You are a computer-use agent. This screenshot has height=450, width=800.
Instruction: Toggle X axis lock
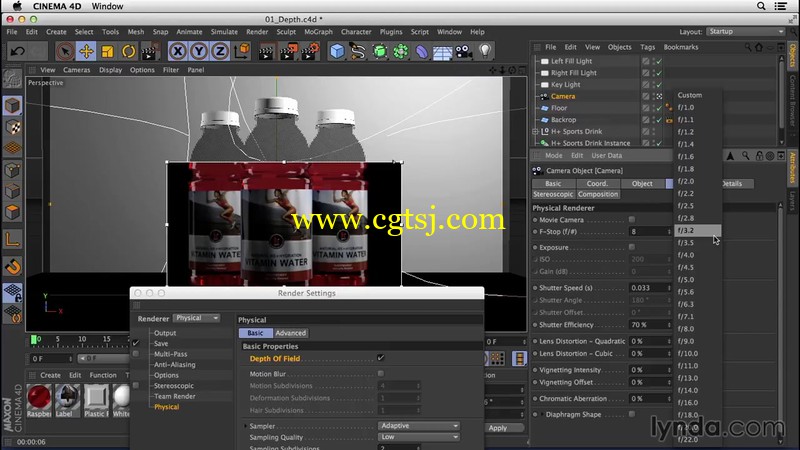click(178, 51)
